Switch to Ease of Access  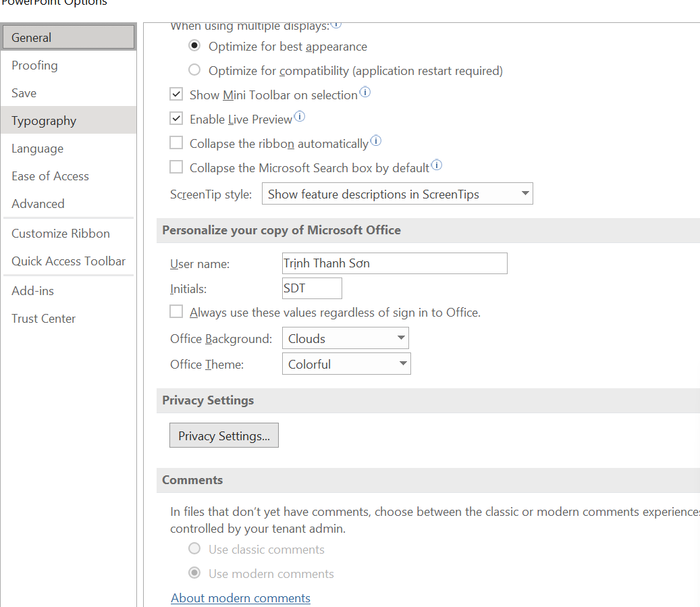(69, 176)
